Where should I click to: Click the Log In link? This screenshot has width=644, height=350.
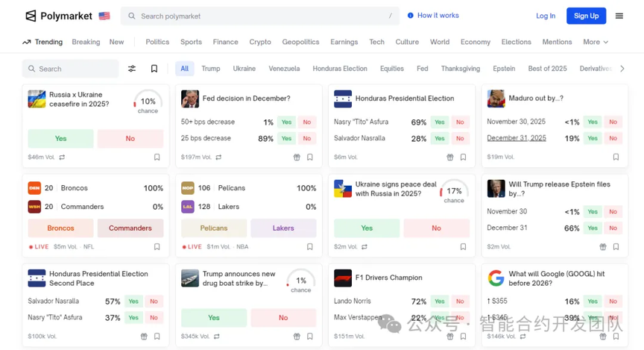[546, 16]
